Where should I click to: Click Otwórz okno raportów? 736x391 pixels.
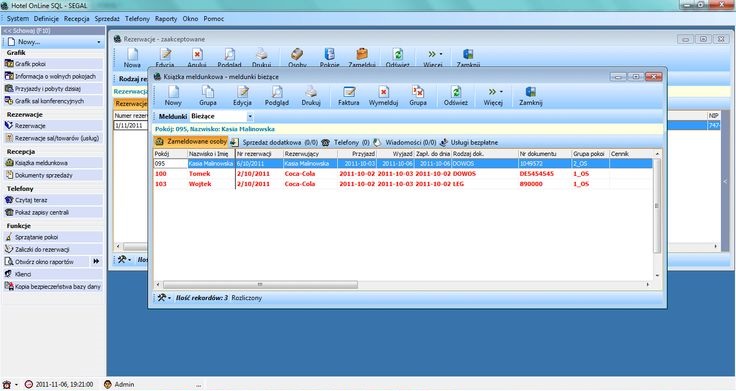pyautogui.click(x=46, y=262)
